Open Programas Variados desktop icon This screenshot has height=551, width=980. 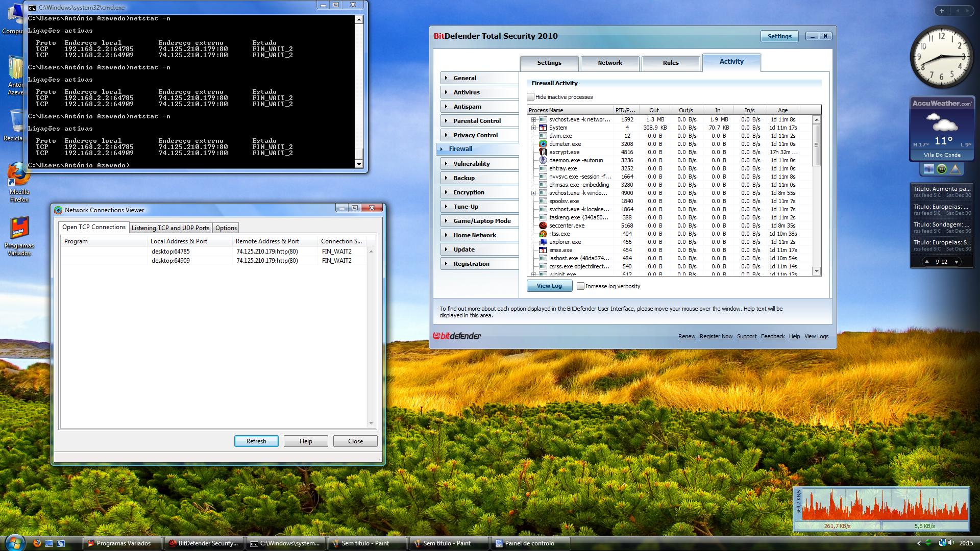click(19, 236)
